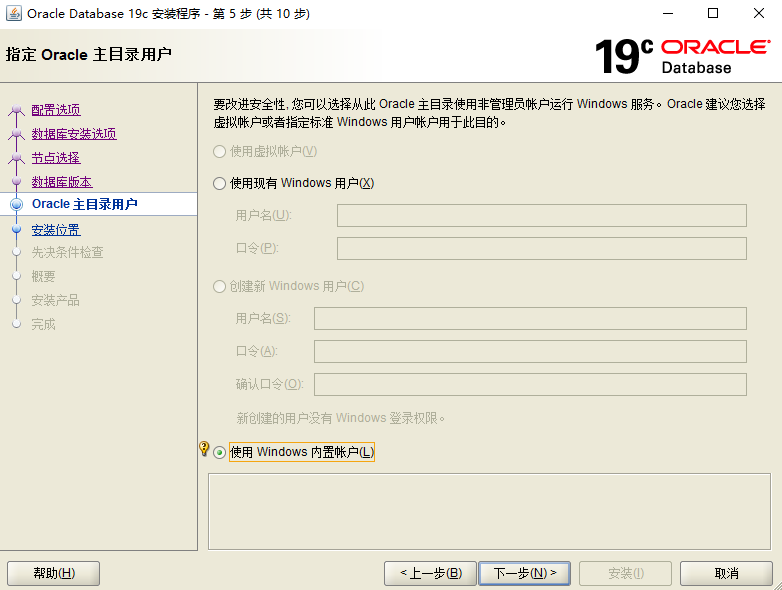Select 创建新 Windows 用户 radio option
Screen dimensions: 782x590
pyautogui.click(x=220, y=286)
